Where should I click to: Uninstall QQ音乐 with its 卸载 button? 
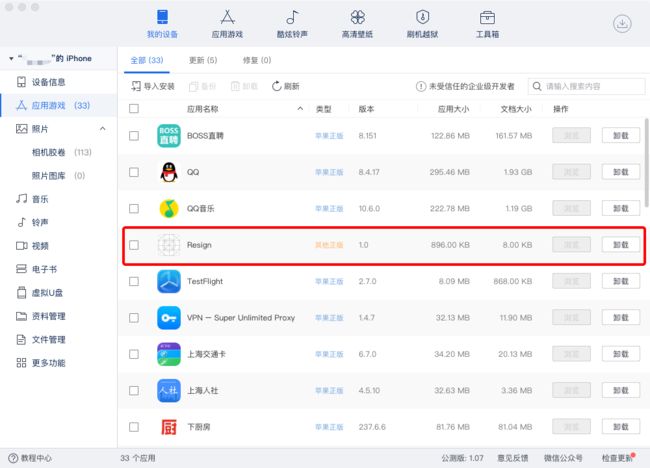tap(621, 209)
